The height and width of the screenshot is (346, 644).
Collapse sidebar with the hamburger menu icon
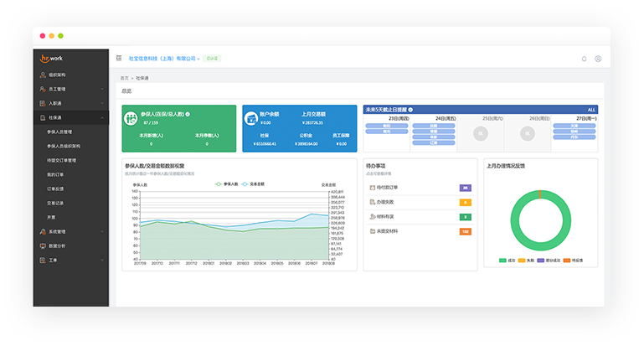click(x=119, y=59)
